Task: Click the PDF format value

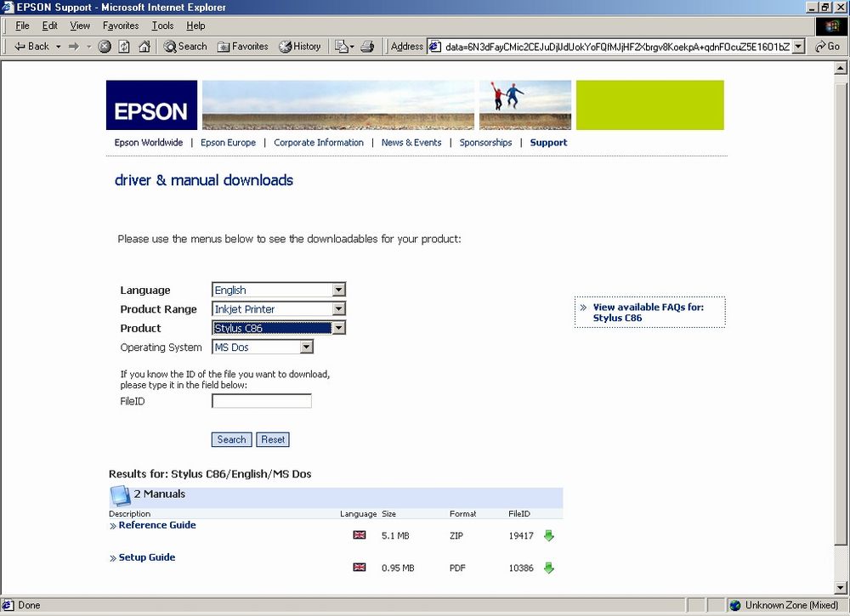Action: pos(457,568)
